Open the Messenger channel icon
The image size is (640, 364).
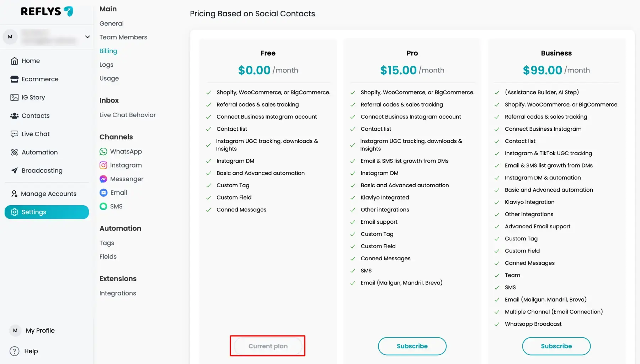coord(103,179)
